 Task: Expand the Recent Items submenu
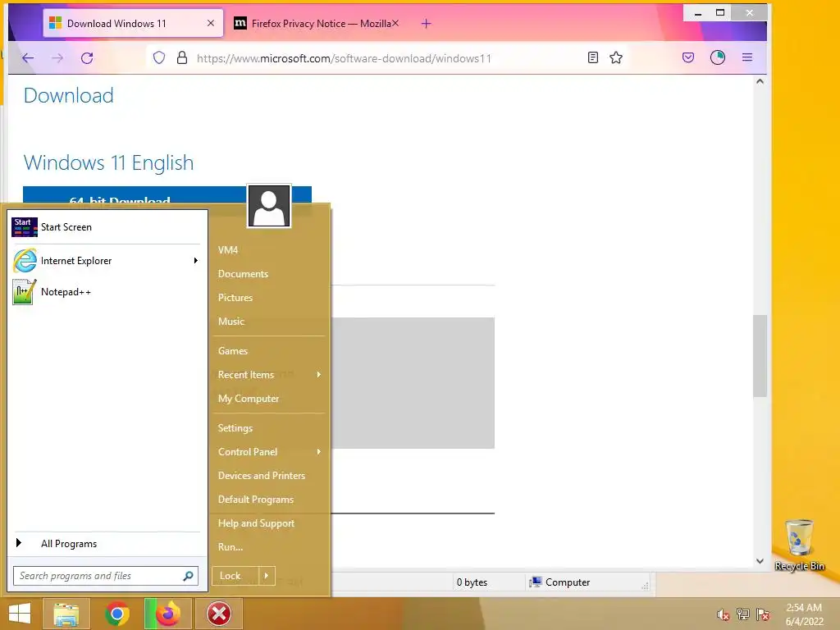269,374
